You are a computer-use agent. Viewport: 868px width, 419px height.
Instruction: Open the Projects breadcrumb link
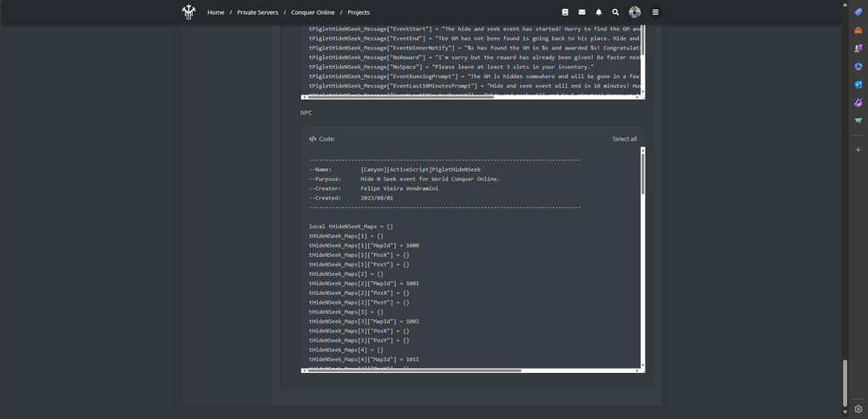[x=358, y=12]
